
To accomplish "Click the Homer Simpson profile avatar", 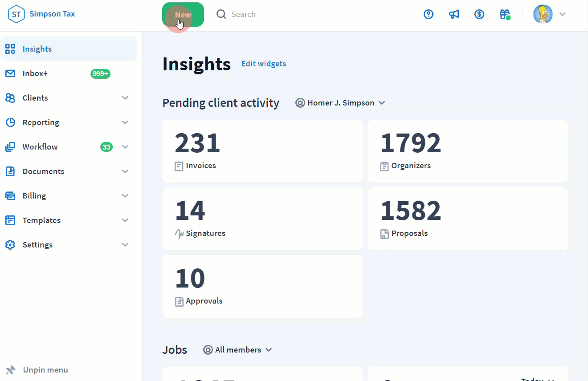I will tap(543, 14).
